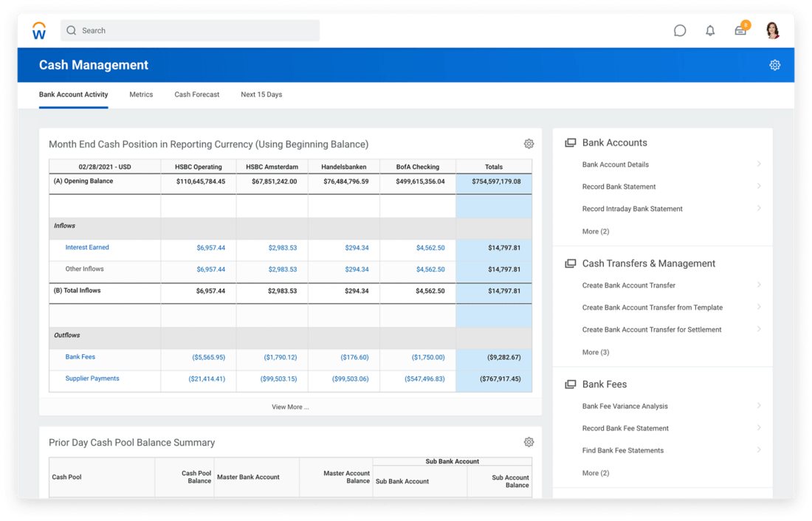
Task: Open the notifications bell icon
Action: pos(709,30)
